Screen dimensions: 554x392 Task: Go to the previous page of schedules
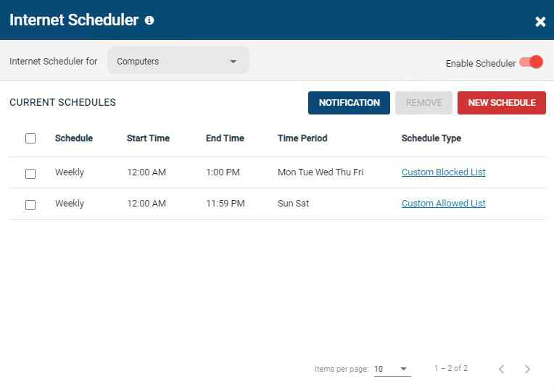click(x=501, y=369)
